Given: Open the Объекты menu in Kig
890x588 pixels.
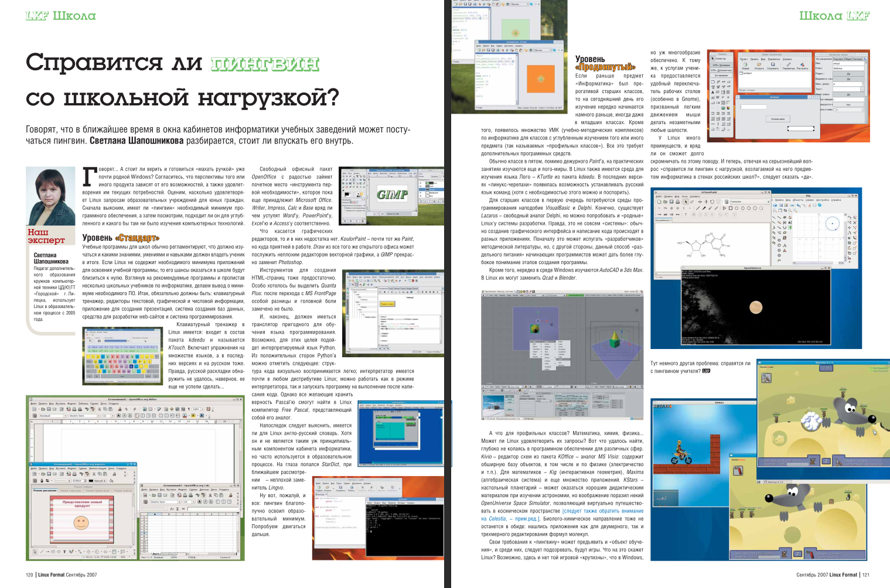Looking at the screenshot, I should [x=797, y=200].
